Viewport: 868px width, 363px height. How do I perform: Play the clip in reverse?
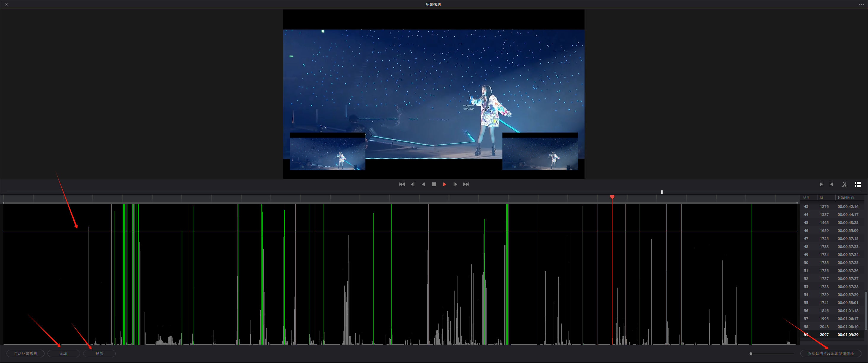click(423, 184)
